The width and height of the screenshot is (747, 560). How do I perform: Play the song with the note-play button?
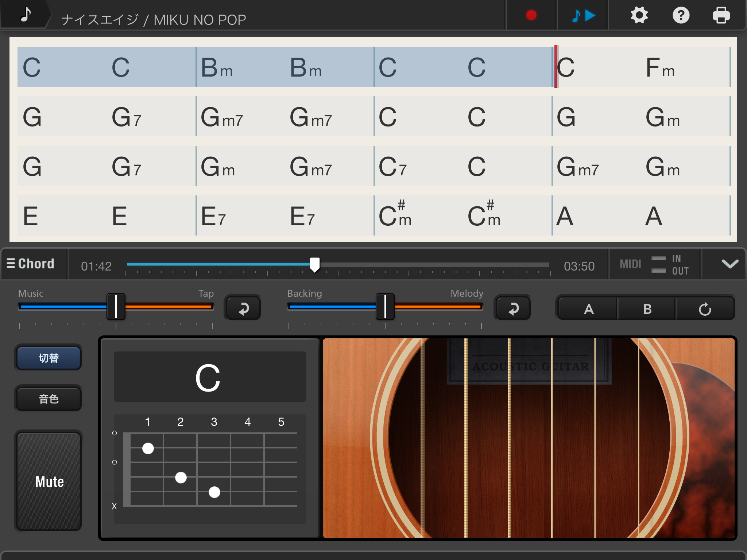[583, 15]
